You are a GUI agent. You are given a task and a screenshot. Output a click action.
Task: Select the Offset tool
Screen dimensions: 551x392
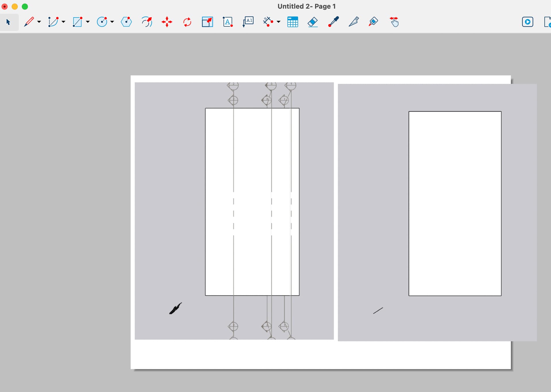point(147,22)
